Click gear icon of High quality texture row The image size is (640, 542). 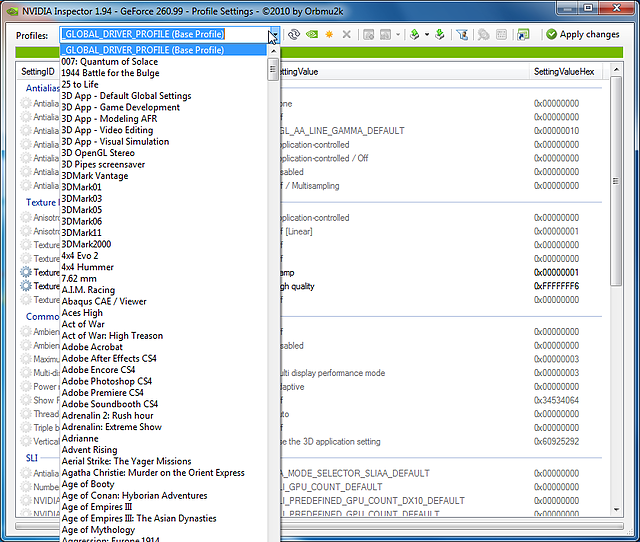(x=26, y=286)
